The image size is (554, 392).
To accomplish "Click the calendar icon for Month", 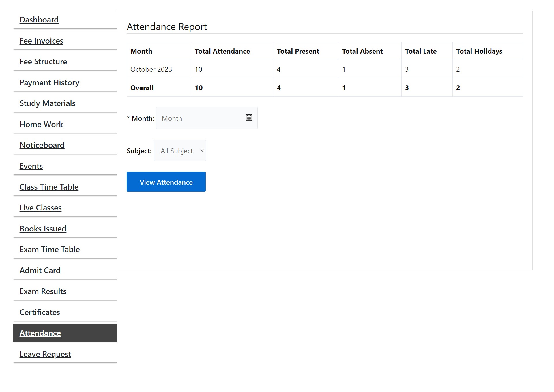I will click(249, 118).
